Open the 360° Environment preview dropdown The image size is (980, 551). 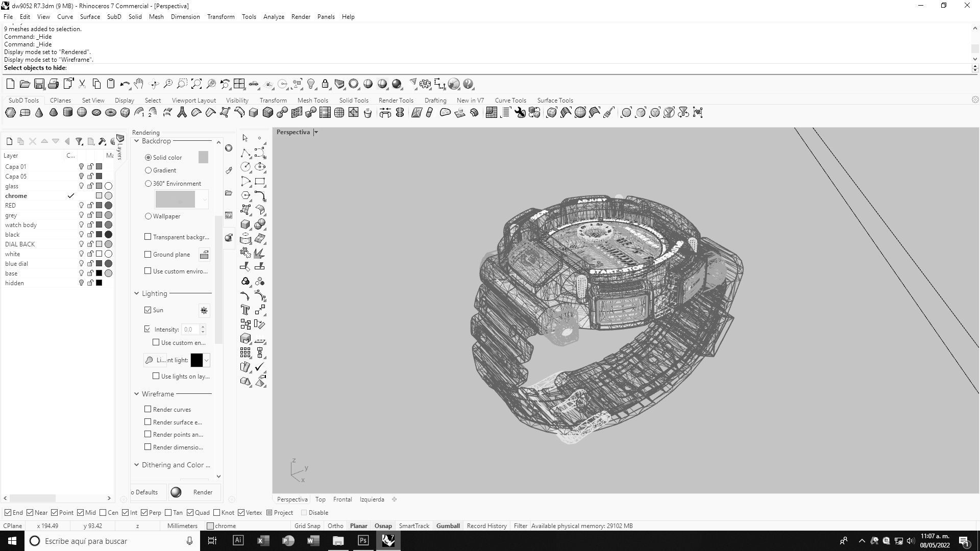[205, 199]
